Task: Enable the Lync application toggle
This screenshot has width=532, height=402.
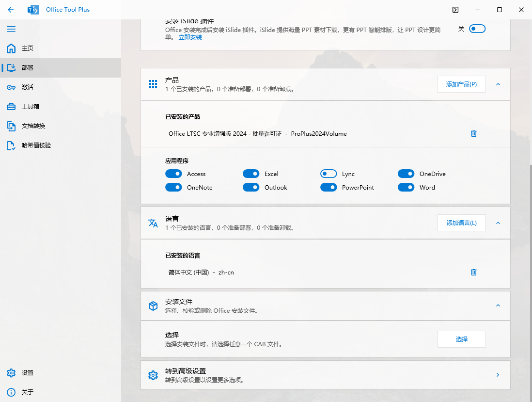Action: point(329,174)
